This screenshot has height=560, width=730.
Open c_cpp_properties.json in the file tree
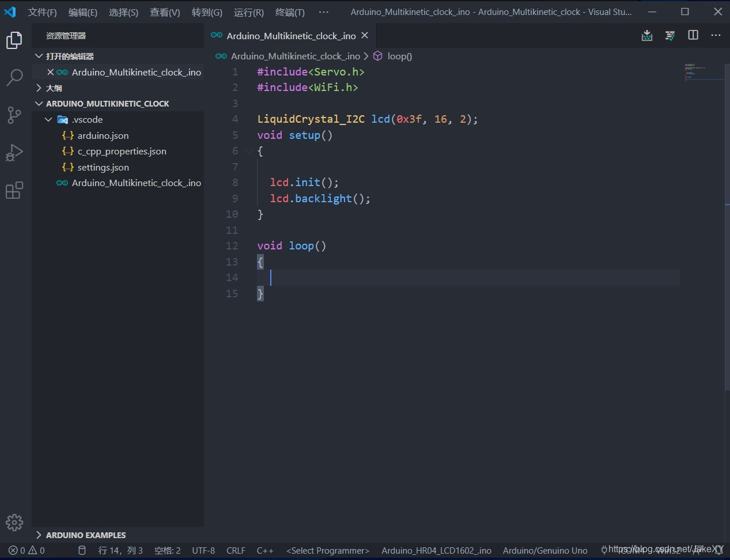[122, 151]
